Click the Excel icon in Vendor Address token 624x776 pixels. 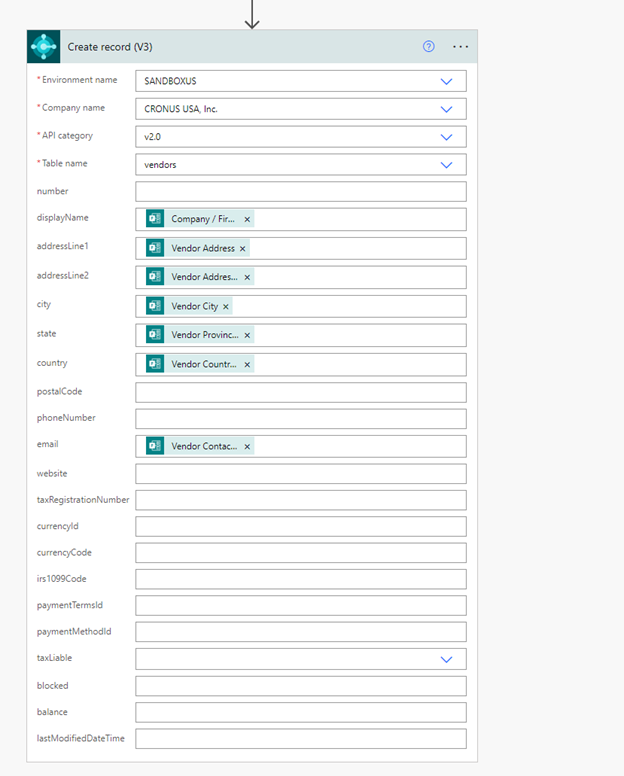point(155,248)
